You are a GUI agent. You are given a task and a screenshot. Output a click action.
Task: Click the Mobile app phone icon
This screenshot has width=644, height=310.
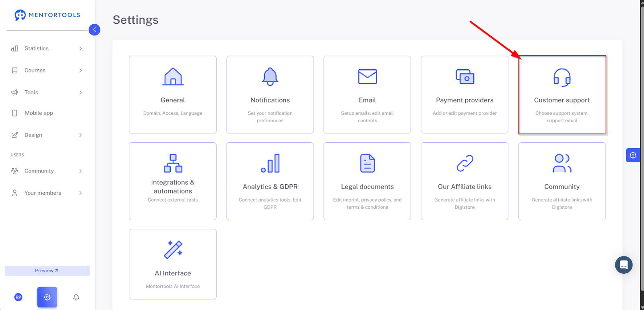click(x=15, y=113)
